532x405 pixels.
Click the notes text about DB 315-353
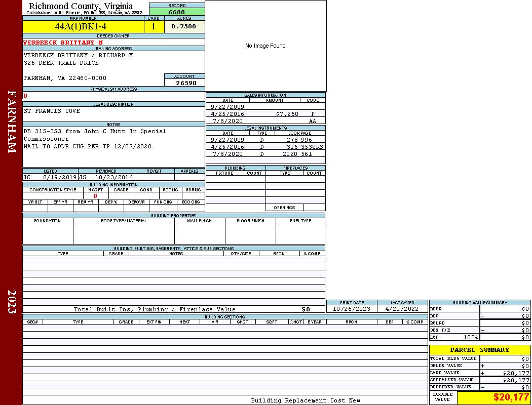point(95,131)
